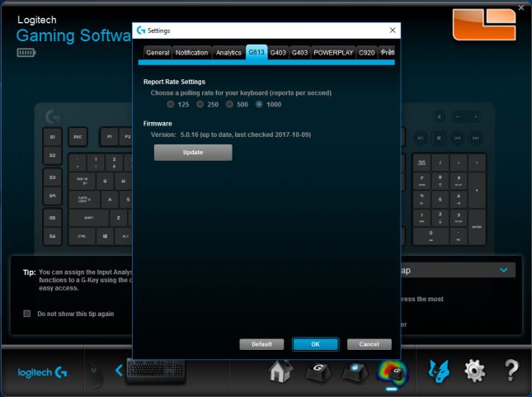
Task: Click the numpad Enter key
Action: click(x=477, y=227)
